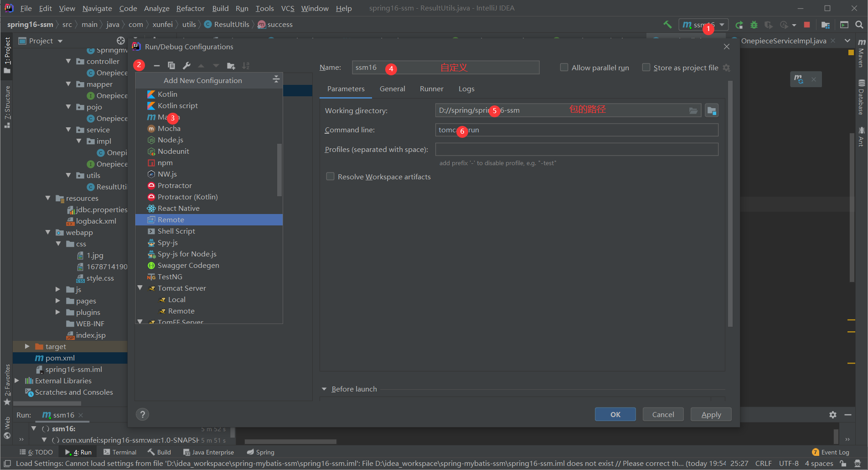The width and height of the screenshot is (868, 470).
Task: Check Store as project file
Action: (x=646, y=68)
